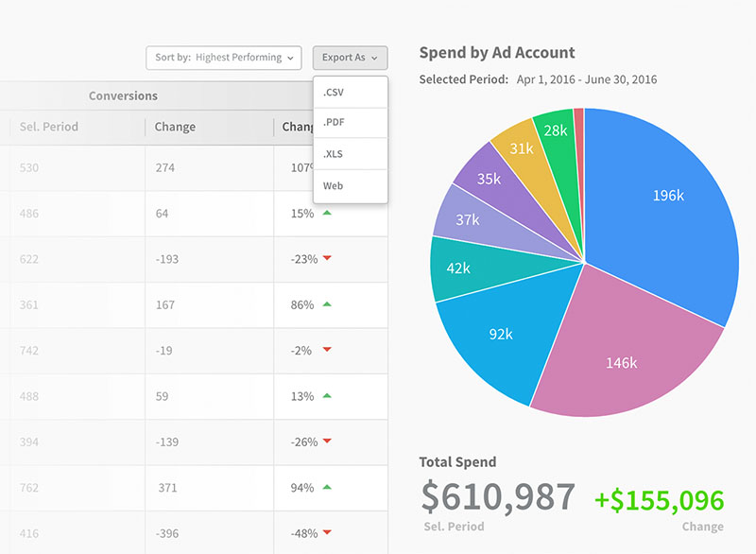Click the green up arrow beside 13%
Image resolution: width=756 pixels, height=554 pixels.
[327, 396]
